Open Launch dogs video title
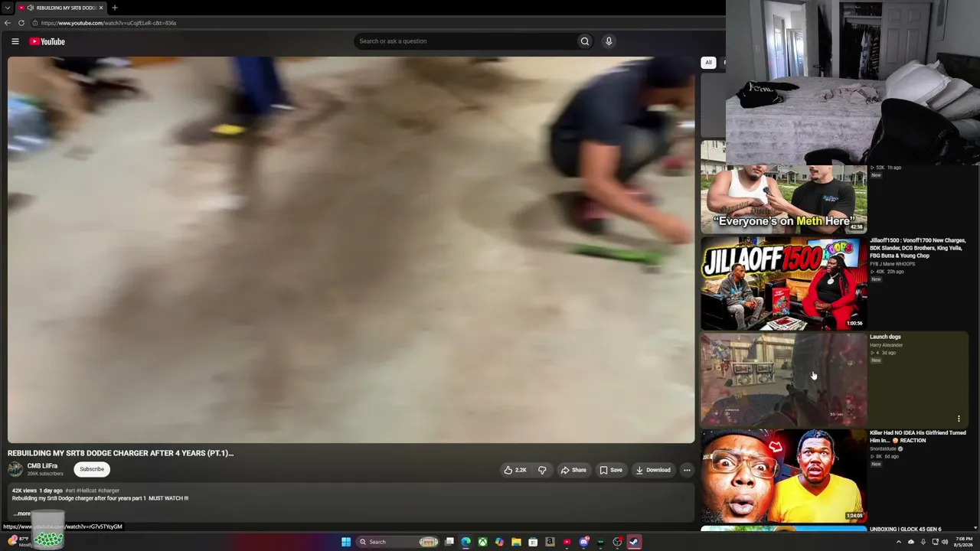The height and width of the screenshot is (551, 980). click(x=885, y=337)
